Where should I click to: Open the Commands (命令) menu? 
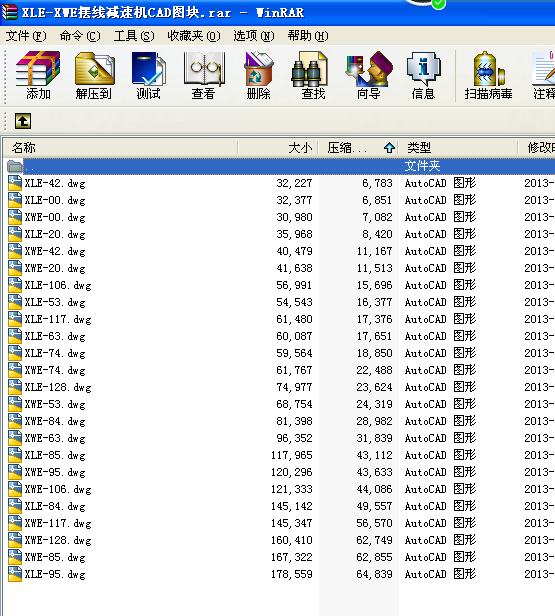80,36
